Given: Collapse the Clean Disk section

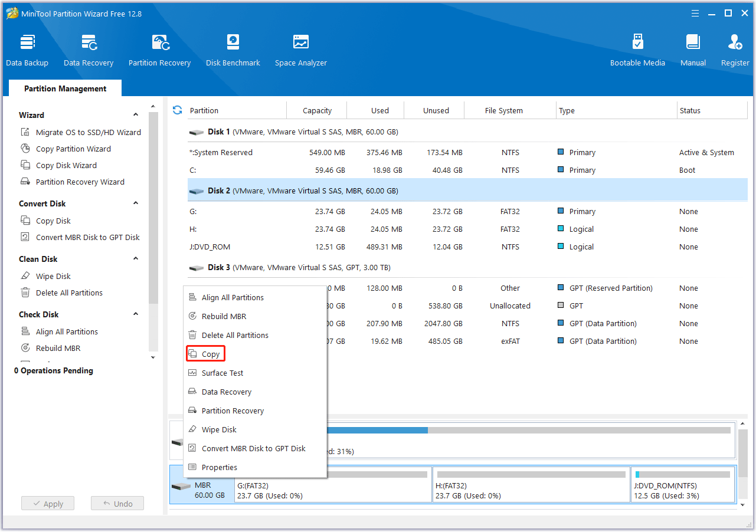Looking at the screenshot, I should click(135, 258).
